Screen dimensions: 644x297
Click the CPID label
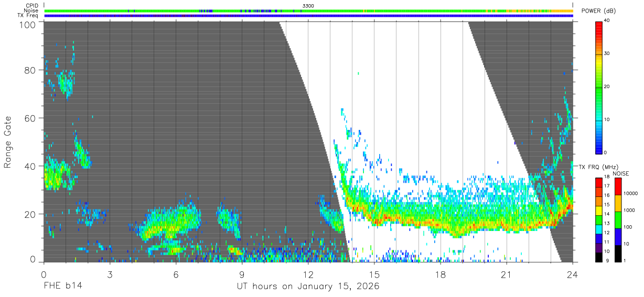click(x=31, y=6)
